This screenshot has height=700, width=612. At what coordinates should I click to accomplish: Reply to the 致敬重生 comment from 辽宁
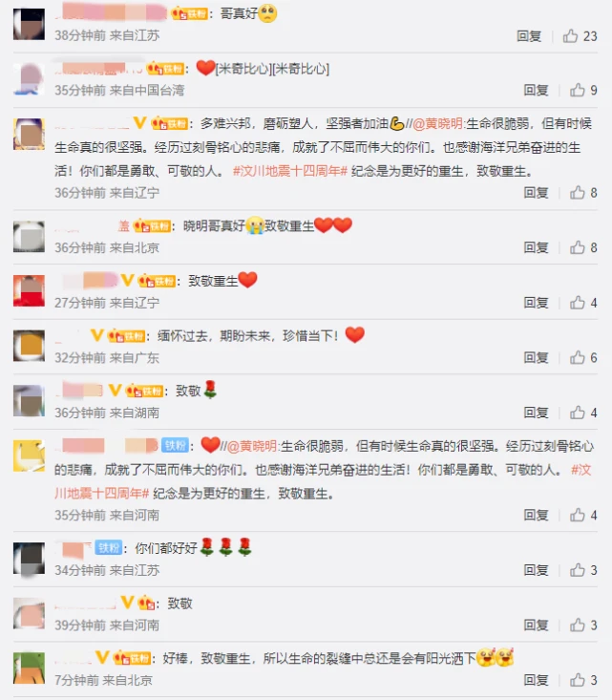click(537, 303)
